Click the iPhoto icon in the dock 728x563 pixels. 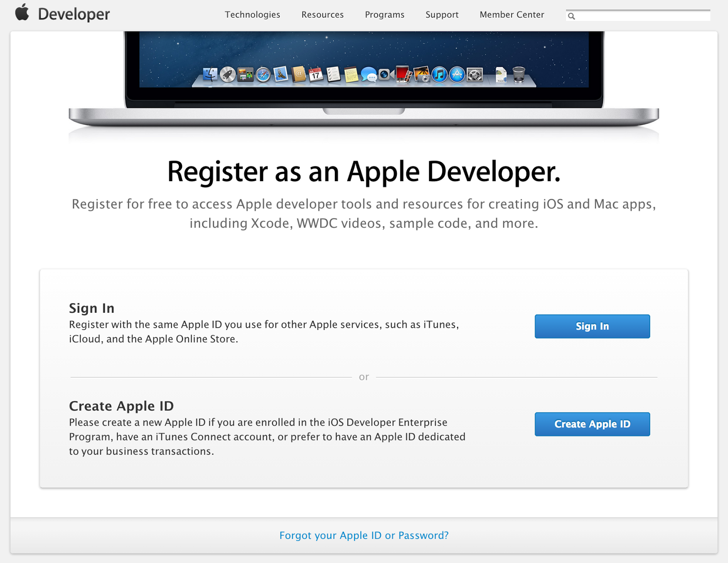tap(422, 74)
